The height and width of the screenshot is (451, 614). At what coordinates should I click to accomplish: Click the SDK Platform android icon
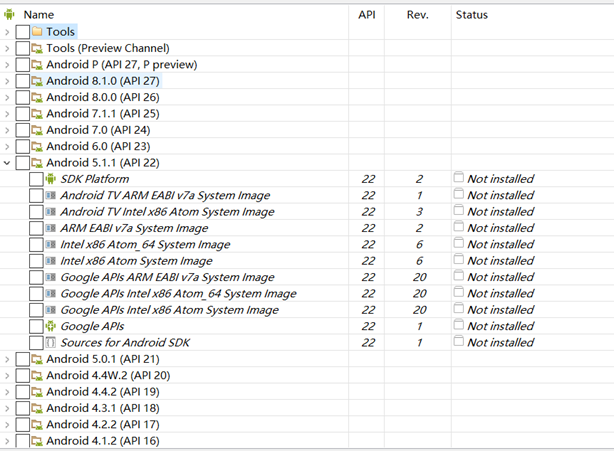[51, 179]
